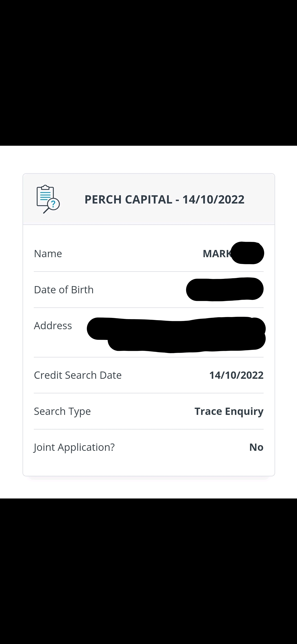Click the Date of Birth label
Screen dimensions: 297x644
(64, 290)
